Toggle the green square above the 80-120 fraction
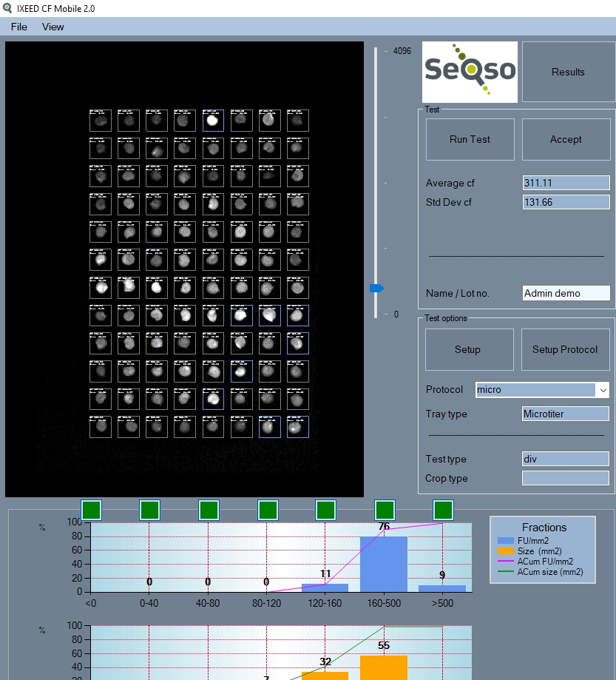The width and height of the screenshot is (616, 680). [266, 509]
